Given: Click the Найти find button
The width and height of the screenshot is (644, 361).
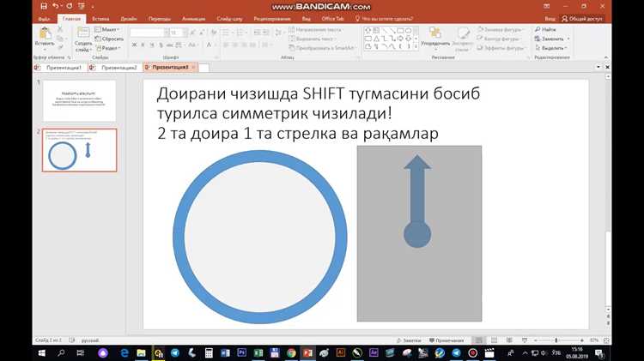Looking at the screenshot, I should pyautogui.click(x=545, y=29).
